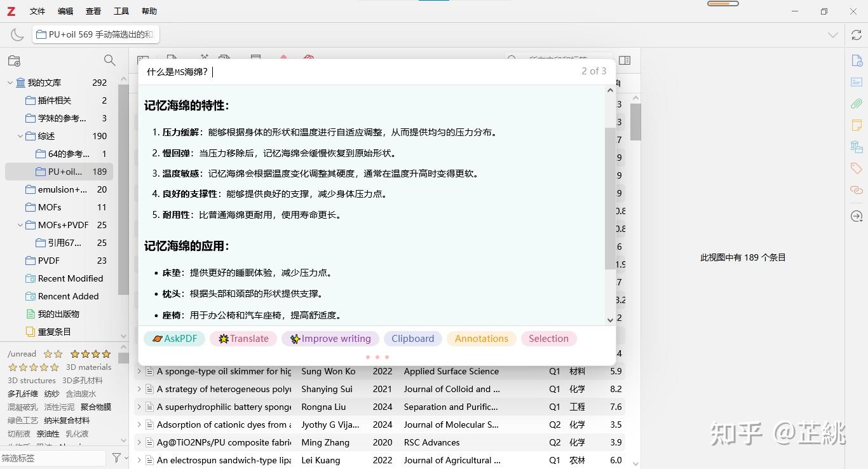Toggle the four-star tag filter
Screen dimensions: 868x469
[x=91, y=354]
